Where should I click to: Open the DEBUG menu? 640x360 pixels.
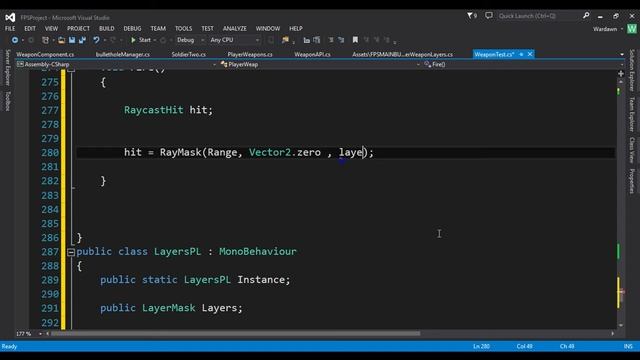(x=132, y=29)
